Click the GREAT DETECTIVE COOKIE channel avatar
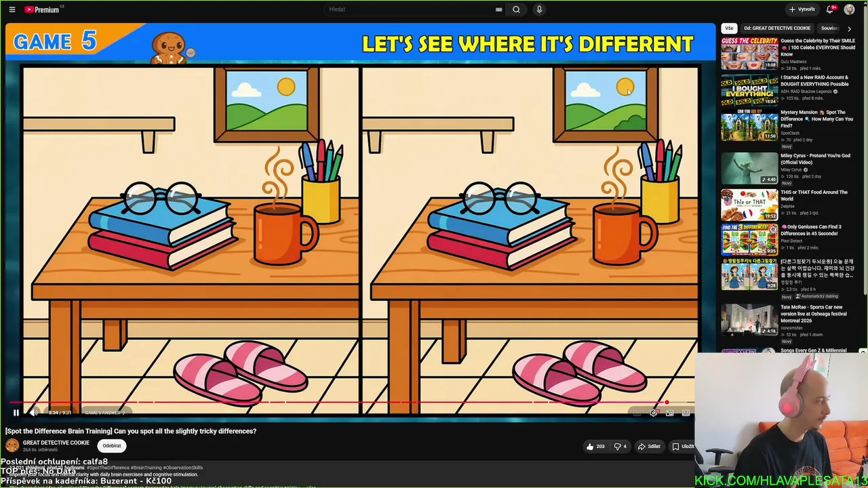Viewport: 868px width, 488px height. coord(12,445)
